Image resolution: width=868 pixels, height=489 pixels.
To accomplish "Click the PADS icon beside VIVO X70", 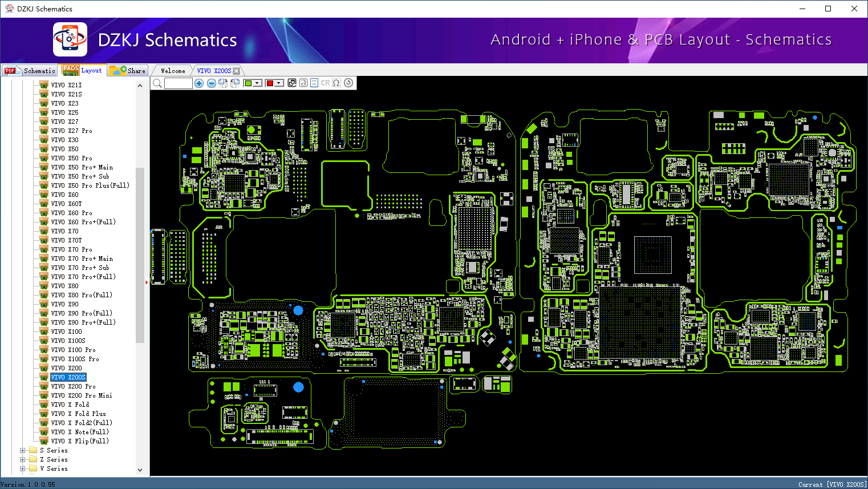I will [44, 231].
